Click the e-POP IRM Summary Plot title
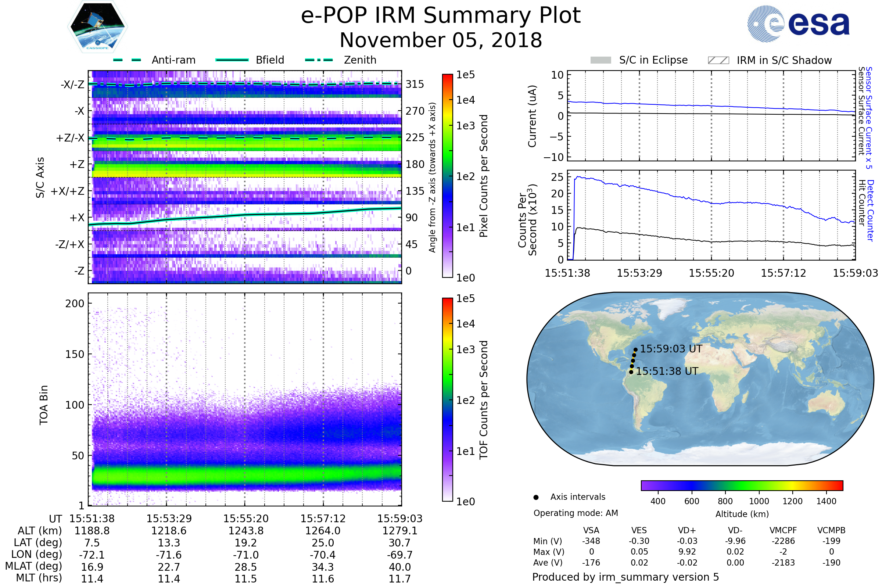The width and height of the screenshot is (882, 588). tap(441, 16)
